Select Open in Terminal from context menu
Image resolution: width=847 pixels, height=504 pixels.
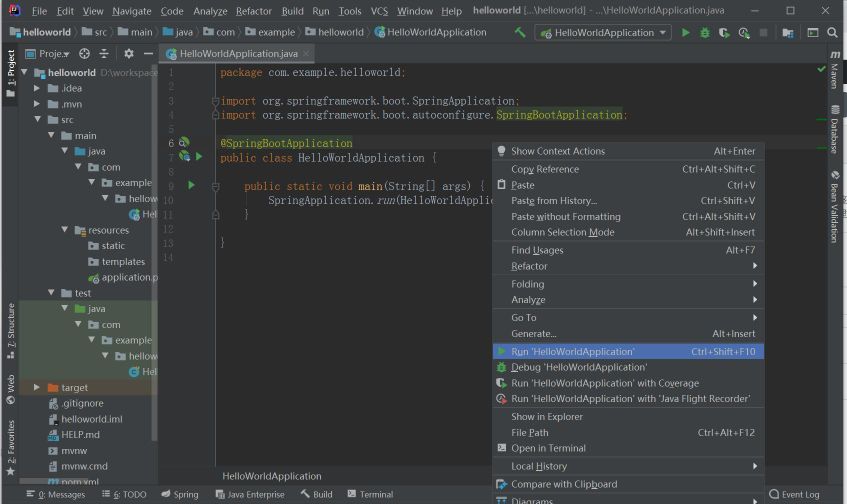coord(628,448)
